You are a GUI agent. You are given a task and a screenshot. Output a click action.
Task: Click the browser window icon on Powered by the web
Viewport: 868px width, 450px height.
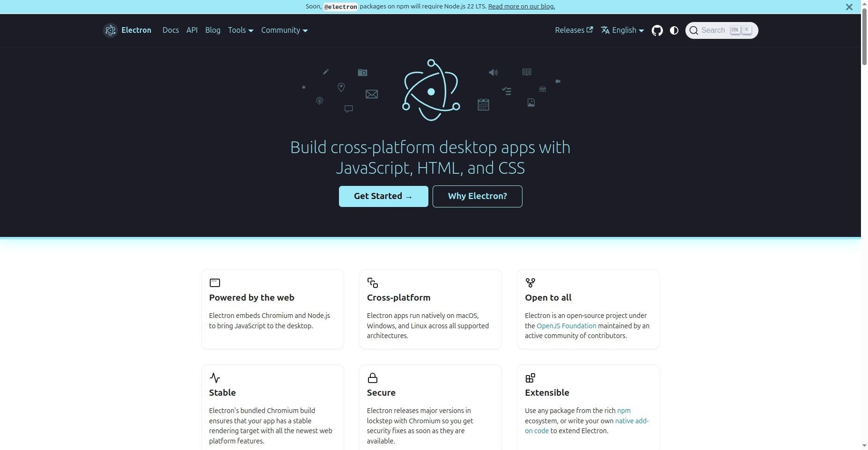point(215,283)
